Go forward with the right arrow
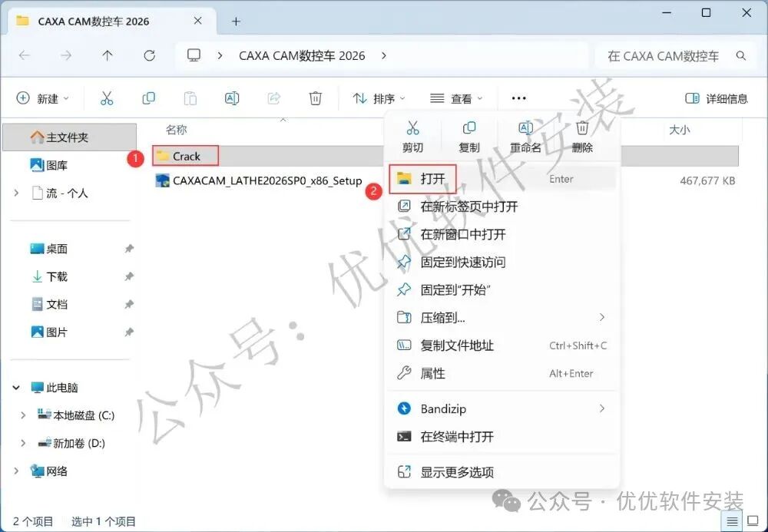Screen dimensions: 768x532 pyautogui.click(x=65, y=56)
